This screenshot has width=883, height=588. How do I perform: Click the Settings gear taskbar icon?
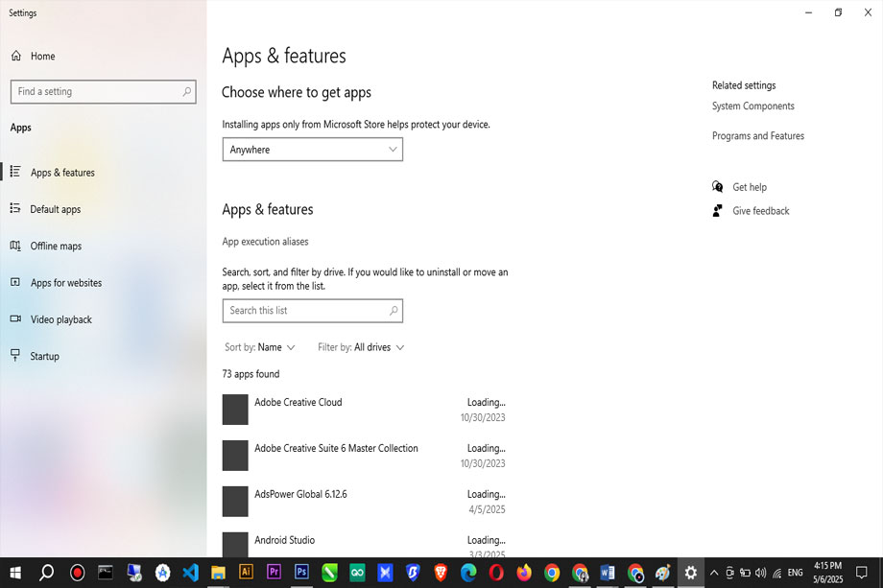tap(690, 573)
